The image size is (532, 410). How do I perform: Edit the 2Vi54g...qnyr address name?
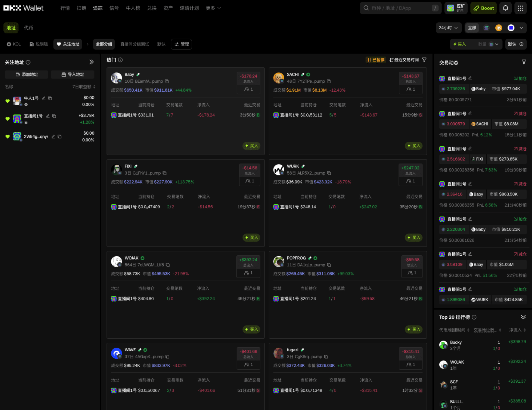(x=53, y=136)
